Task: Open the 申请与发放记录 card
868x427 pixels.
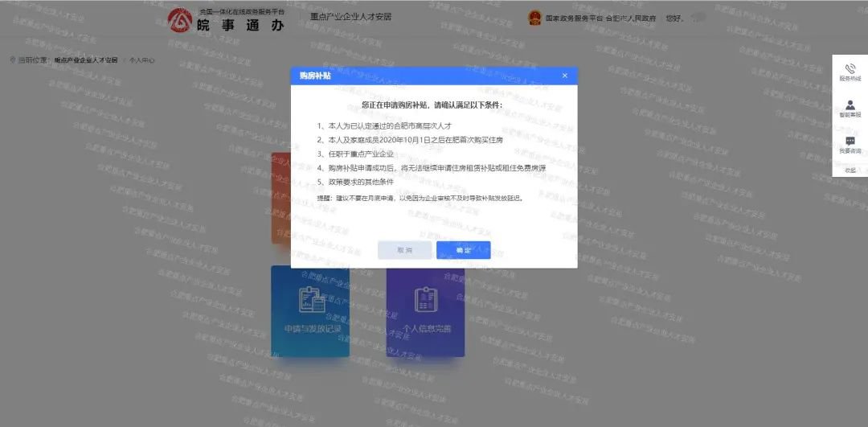Action: tap(310, 311)
